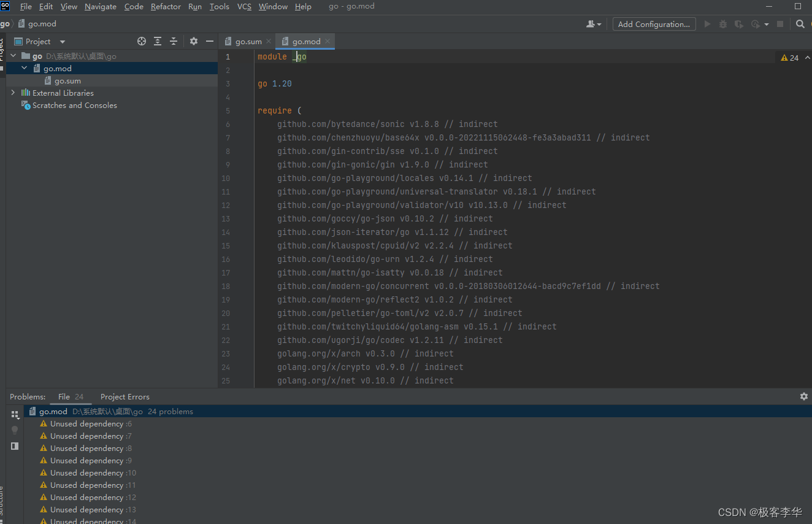This screenshot has width=812, height=524.
Task: Open Search Everywhere magnifier icon
Action: [800, 24]
